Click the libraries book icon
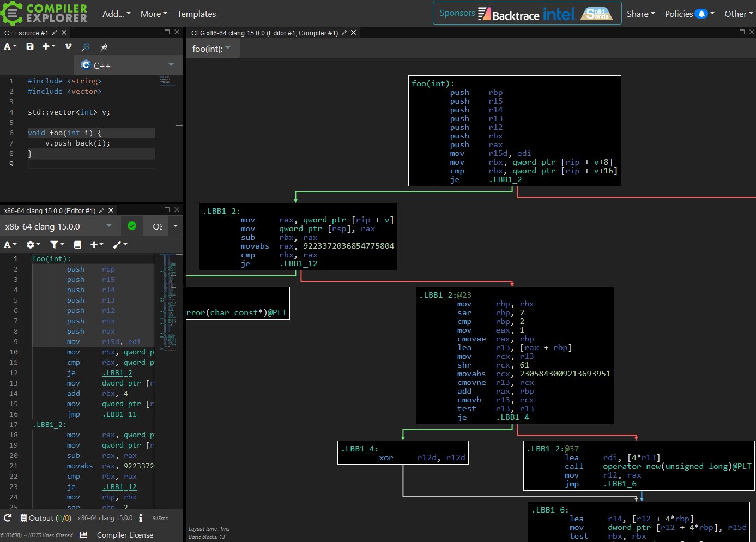 [77, 245]
